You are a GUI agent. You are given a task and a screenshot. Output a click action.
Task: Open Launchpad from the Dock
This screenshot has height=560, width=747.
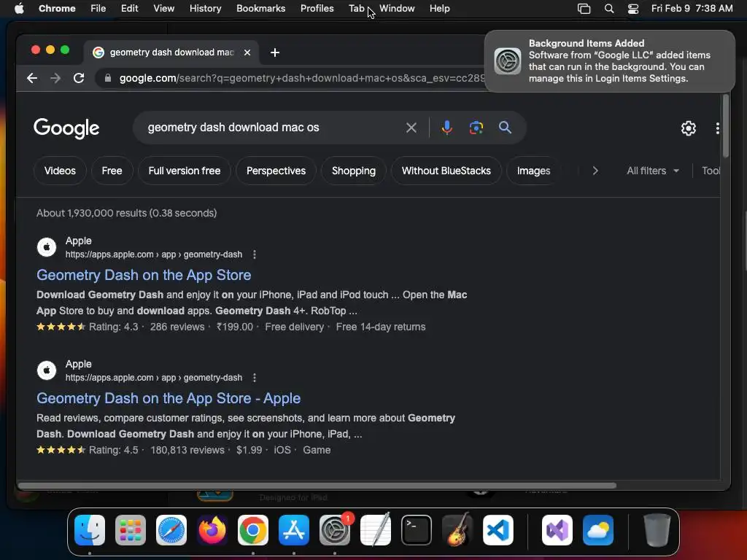pos(131,530)
